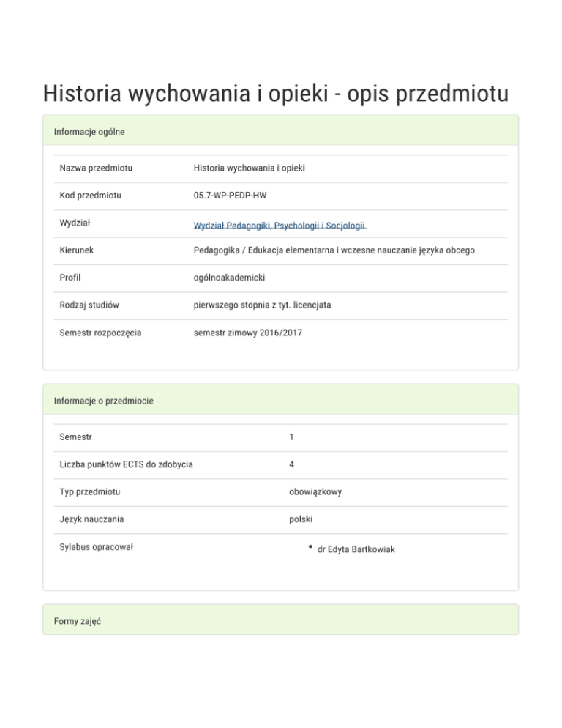Click the 'Kod przedmiotu' row label
This screenshot has width=562, height=728.
pos(90,196)
